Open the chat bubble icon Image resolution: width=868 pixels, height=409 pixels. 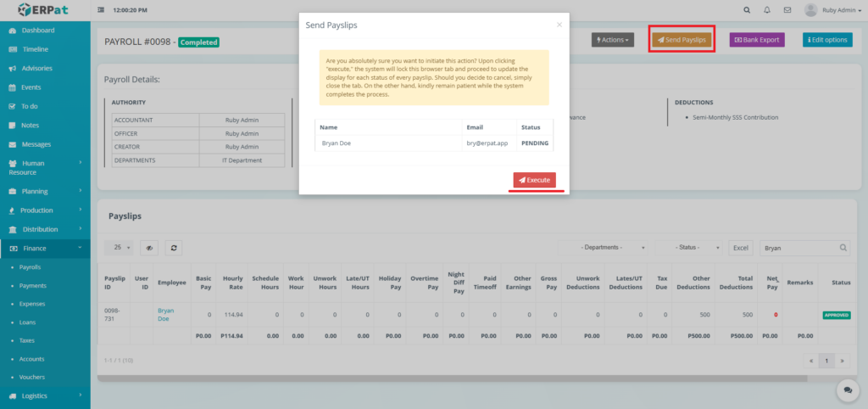[847, 390]
